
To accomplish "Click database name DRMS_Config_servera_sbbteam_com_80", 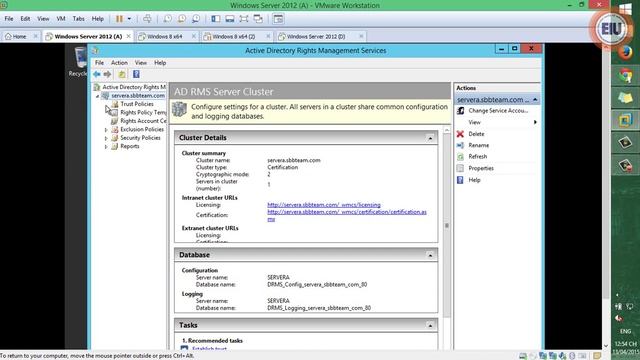I will [x=317, y=284].
